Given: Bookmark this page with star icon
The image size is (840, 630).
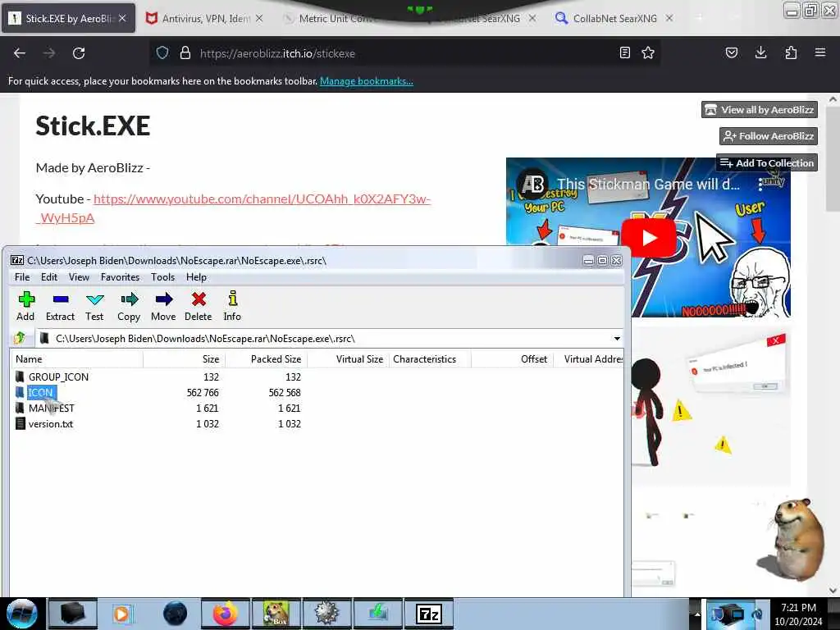Looking at the screenshot, I should (x=648, y=52).
